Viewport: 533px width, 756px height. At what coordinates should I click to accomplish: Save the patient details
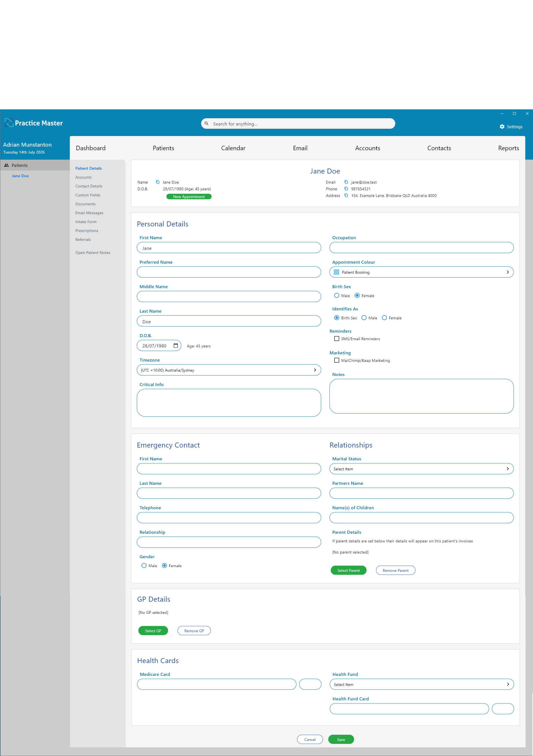(x=341, y=739)
